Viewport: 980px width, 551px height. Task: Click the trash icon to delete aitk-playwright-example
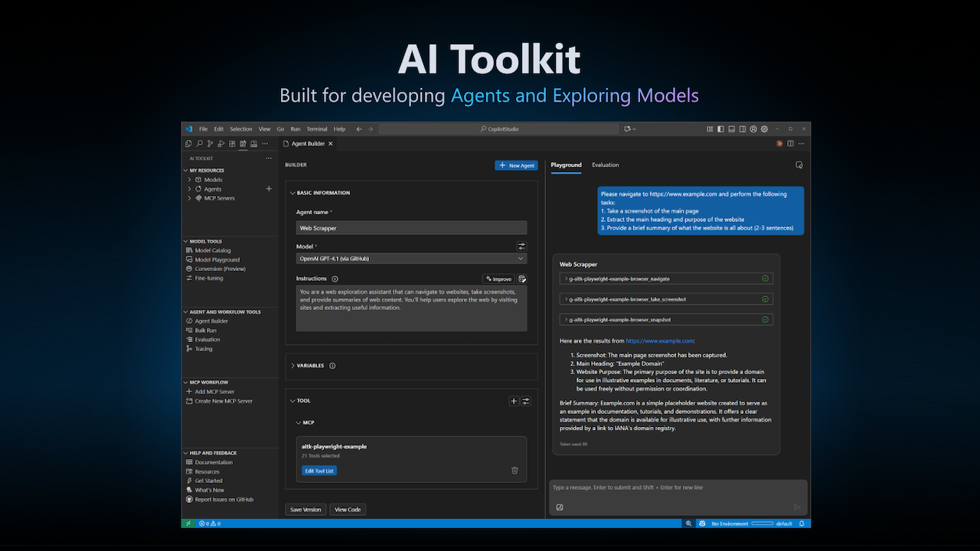pyautogui.click(x=514, y=471)
